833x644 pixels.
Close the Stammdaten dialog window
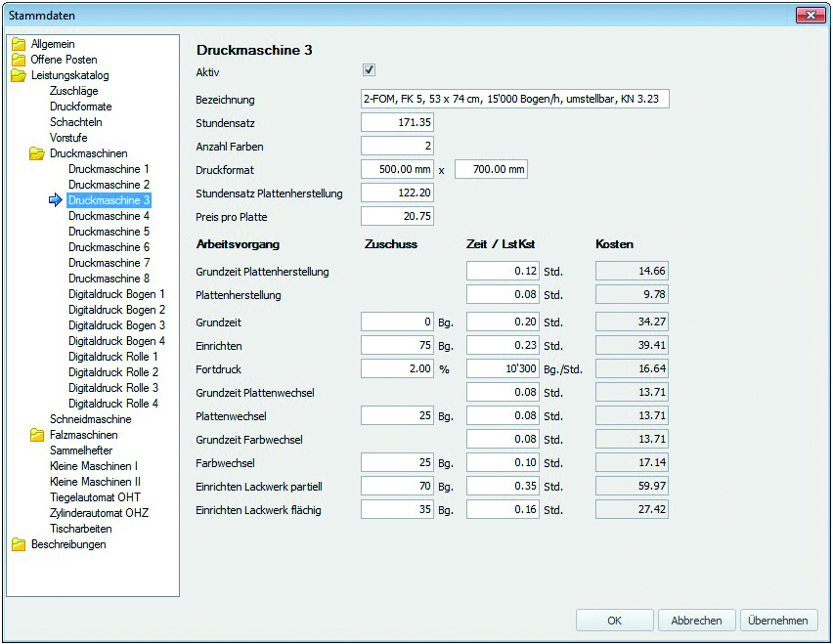[810, 16]
